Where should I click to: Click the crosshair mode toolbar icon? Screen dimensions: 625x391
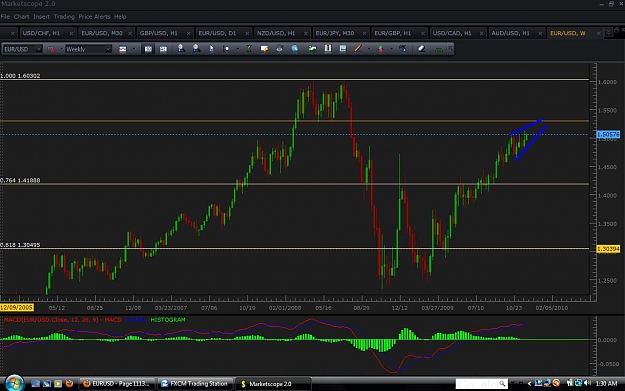(226, 49)
